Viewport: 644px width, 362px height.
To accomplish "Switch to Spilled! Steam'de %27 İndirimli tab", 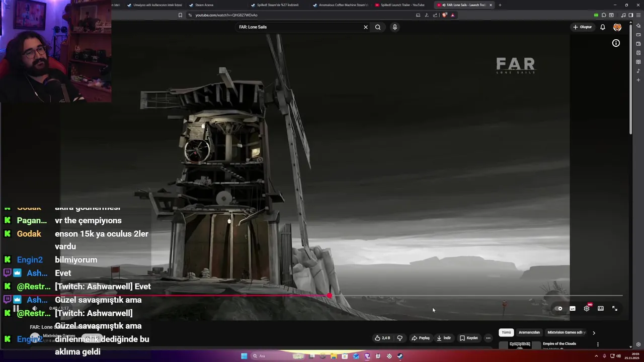I will point(278,5).
